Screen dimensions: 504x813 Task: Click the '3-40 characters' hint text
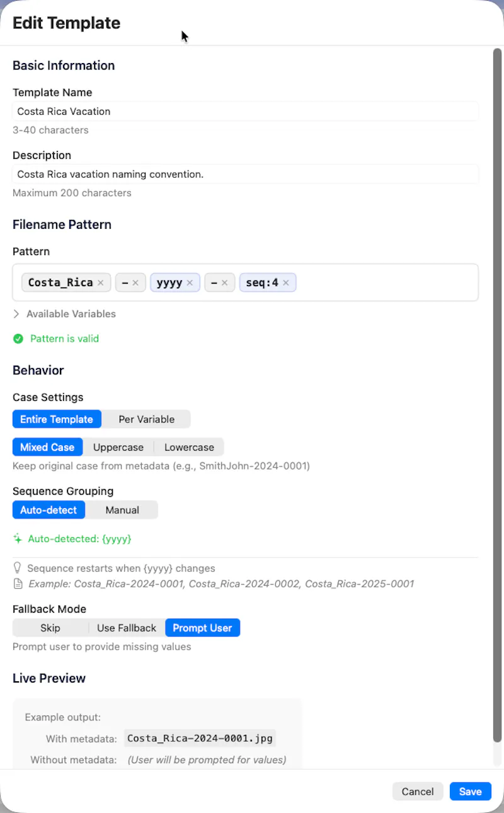[x=50, y=130]
